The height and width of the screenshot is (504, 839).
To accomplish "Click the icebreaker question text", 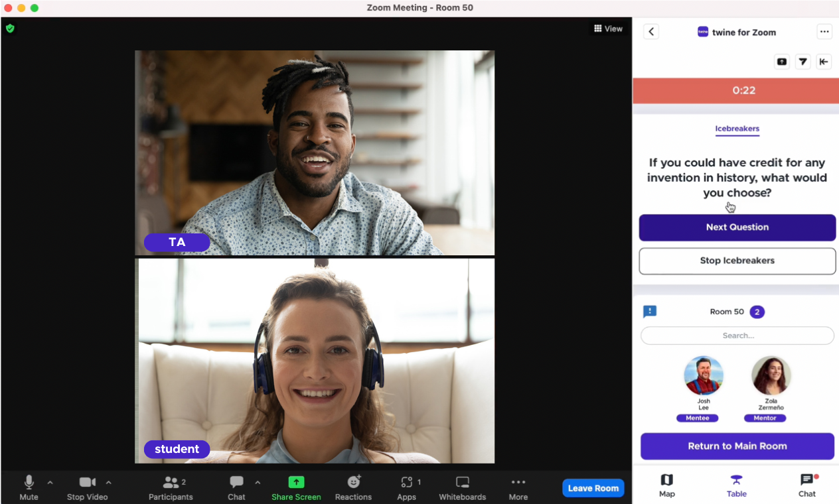I will click(737, 178).
